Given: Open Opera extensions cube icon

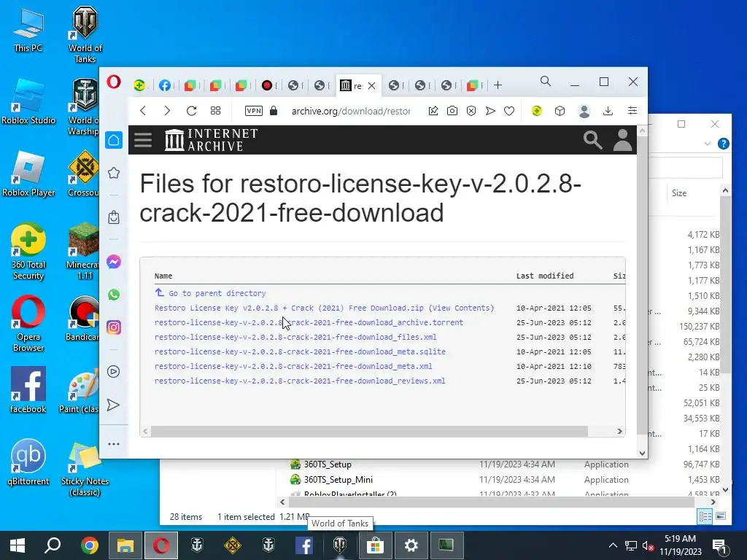Looking at the screenshot, I should (x=560, y=111).
